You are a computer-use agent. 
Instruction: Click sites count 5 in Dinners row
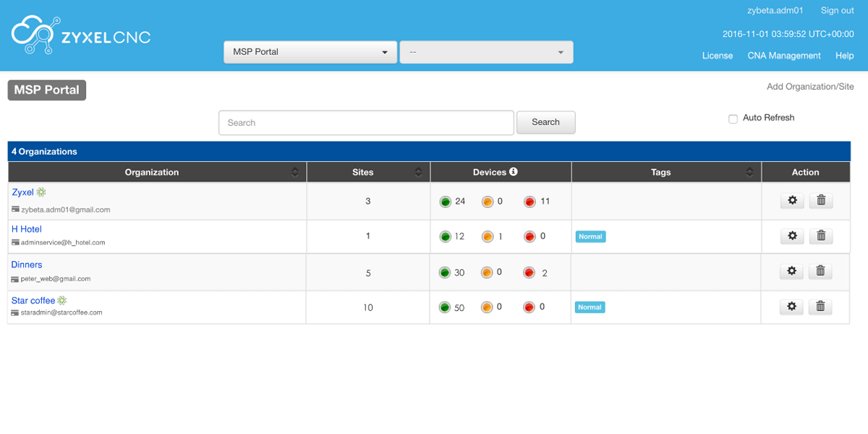click(x=368, y=273)
